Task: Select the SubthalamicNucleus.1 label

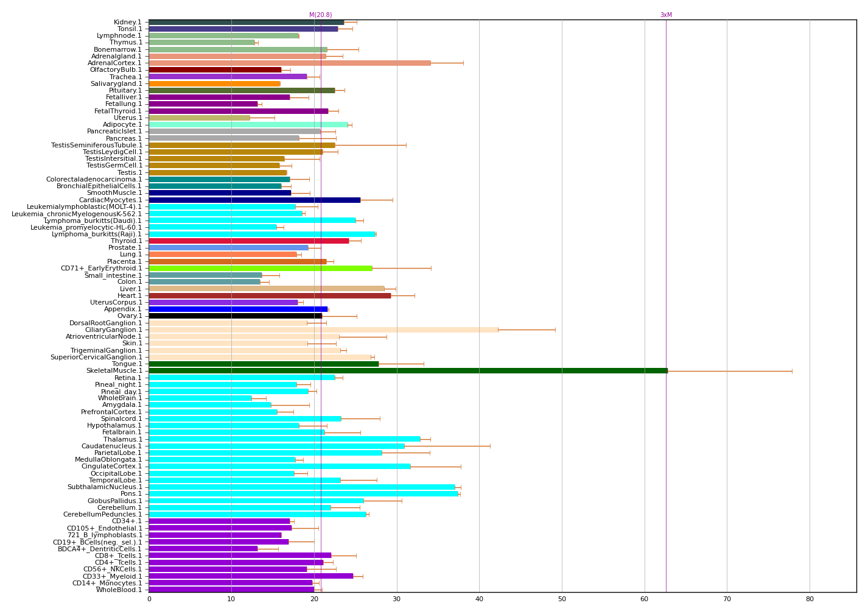Action: tap(105, 487)
